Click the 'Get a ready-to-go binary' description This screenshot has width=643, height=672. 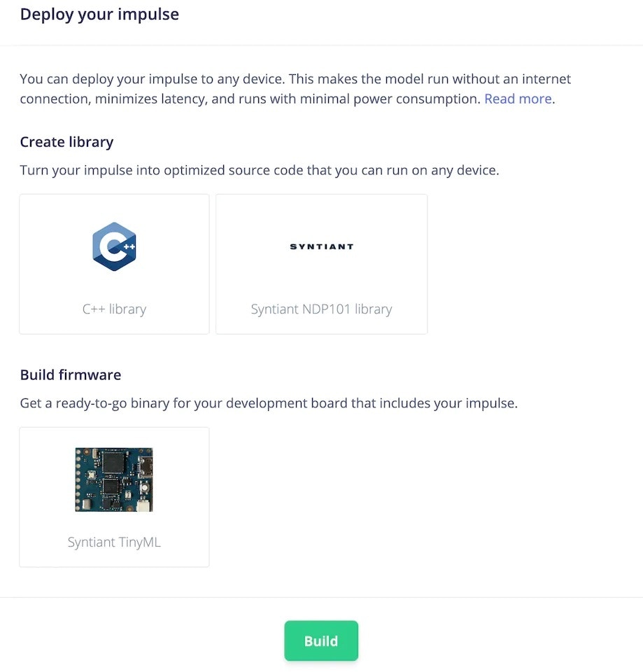pos(269,403)
